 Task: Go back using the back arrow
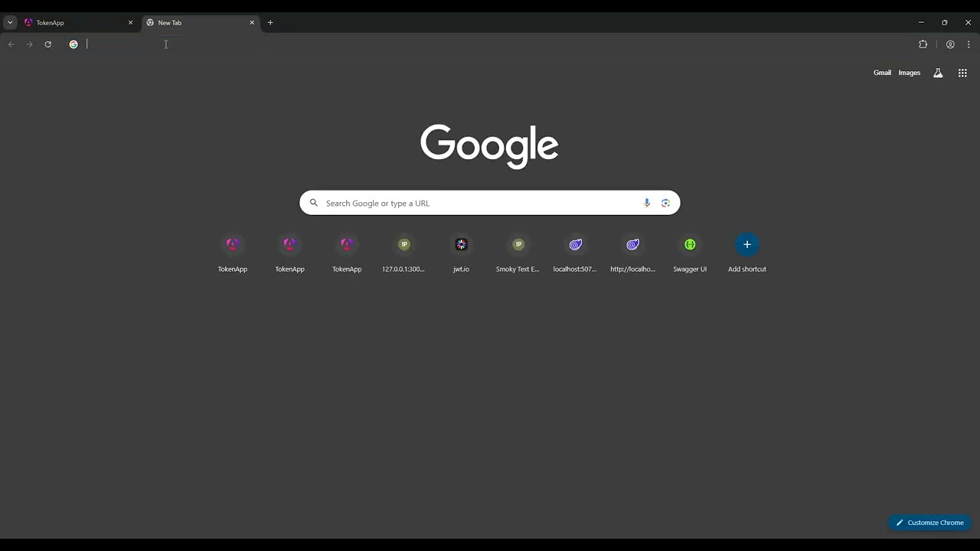click(x=11, y=44)
